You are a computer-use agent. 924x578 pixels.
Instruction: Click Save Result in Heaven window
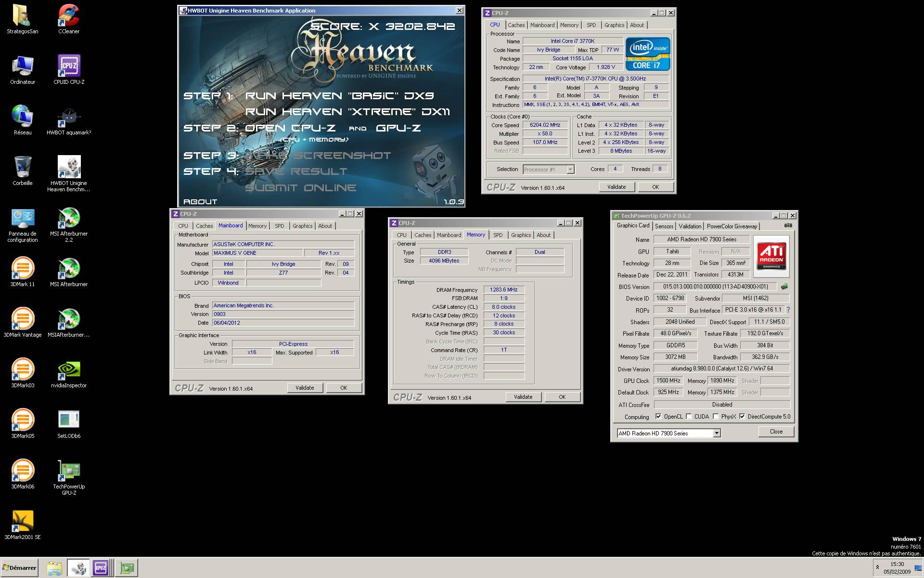coord(296,171)
